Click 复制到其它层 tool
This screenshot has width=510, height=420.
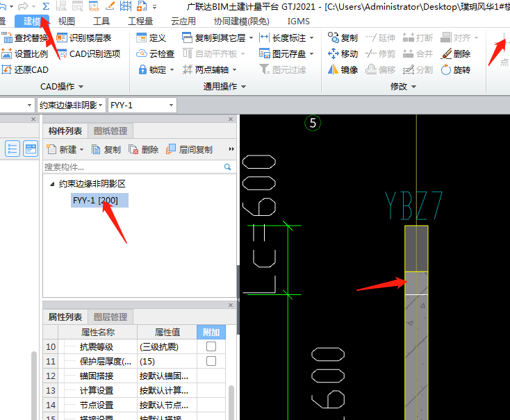click(x=214, y=38)
